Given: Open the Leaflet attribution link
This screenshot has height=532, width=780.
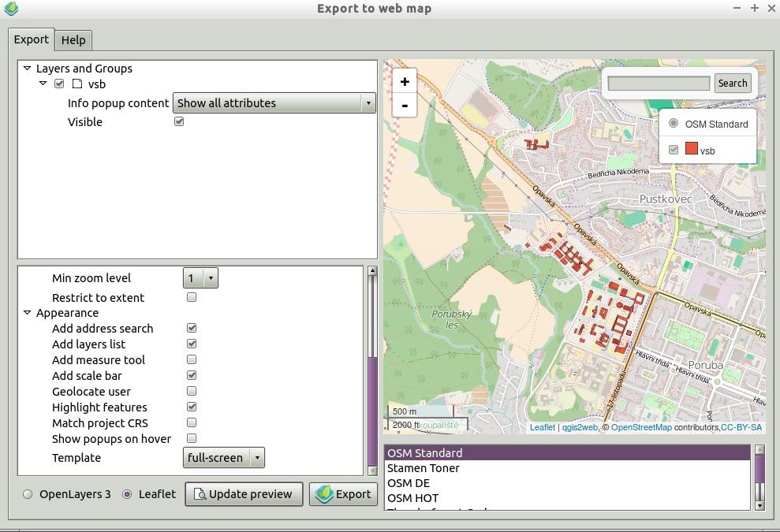Looking at the screenshot, I should (543, 427).
